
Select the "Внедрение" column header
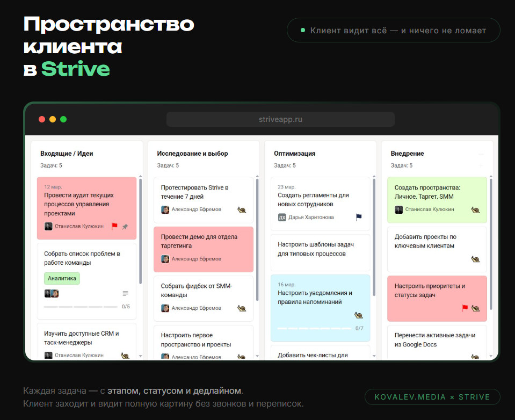[407, 154]
